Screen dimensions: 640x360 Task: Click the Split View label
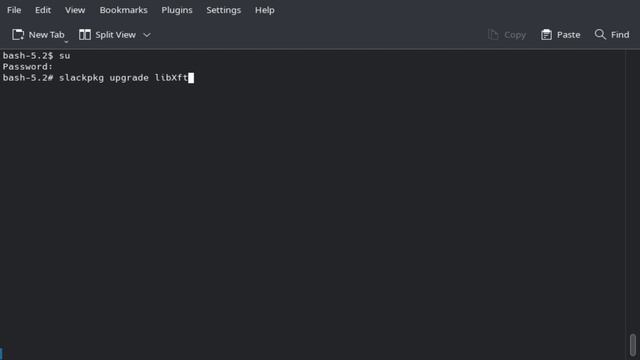click(x=116, y=35)
